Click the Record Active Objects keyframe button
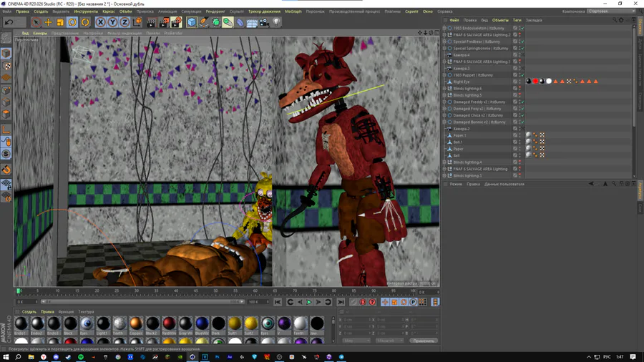This screenshot has width=644, height=362. point(353,302)
